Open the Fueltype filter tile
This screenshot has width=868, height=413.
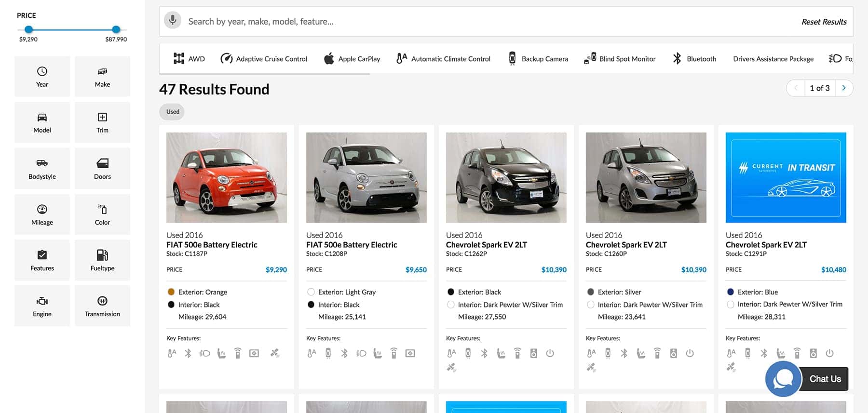102,260
